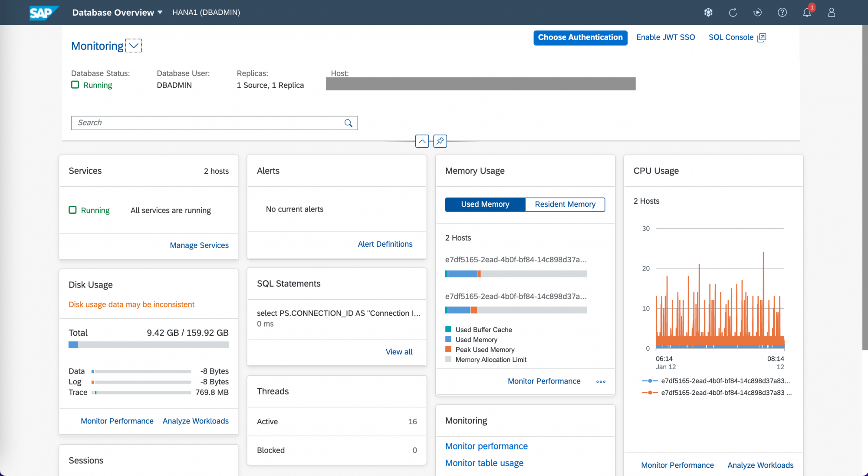The image size is (868, 476).
Task: Click View all SQL statements
Action: click(399, 352)
